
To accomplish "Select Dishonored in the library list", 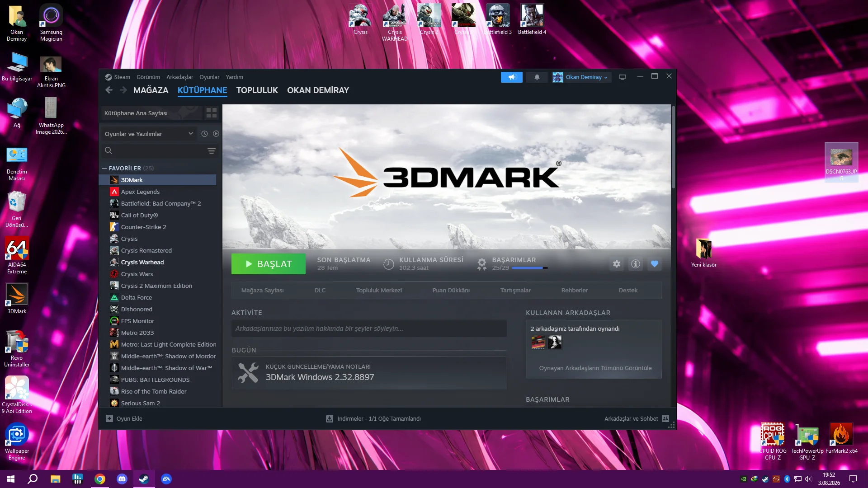I will coord(157,309).
